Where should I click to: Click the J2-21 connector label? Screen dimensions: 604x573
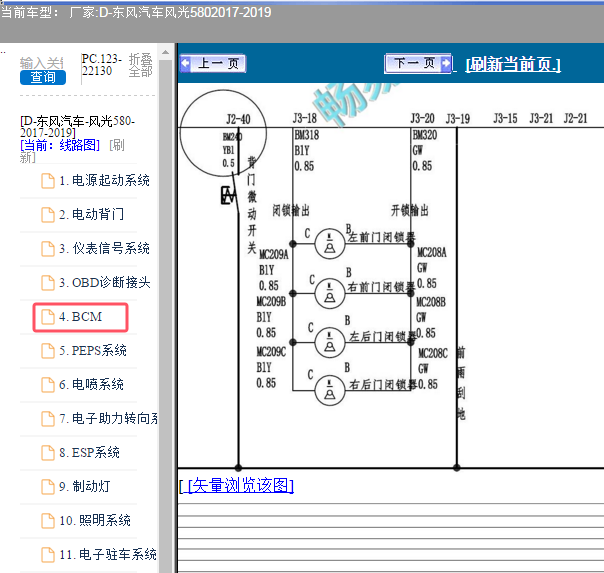click(x=575, y=118)
